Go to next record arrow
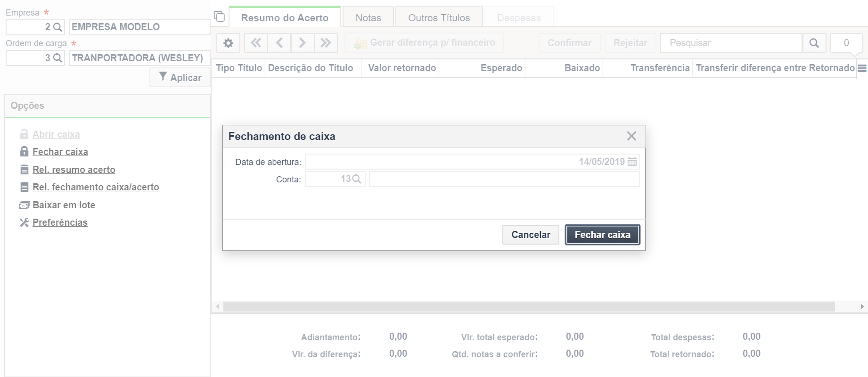The width and height of the screenshot is (868, 377). [x=303, y=43]
